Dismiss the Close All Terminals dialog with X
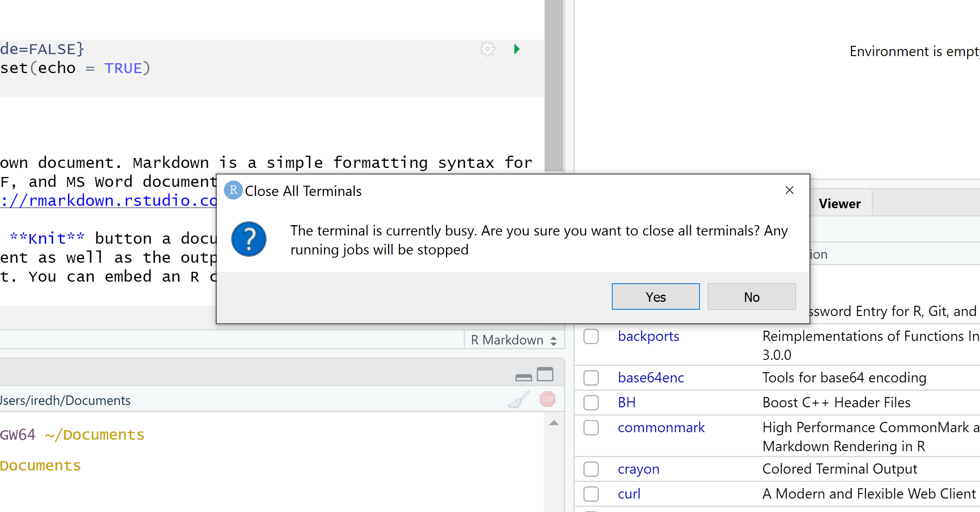This screenshot has height=512, width=980. 789,190
